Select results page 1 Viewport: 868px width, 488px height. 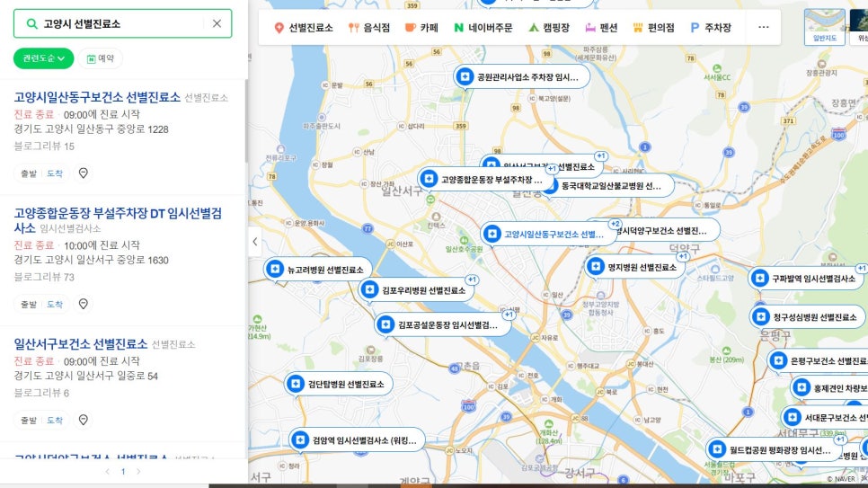[x=123, y=472]
